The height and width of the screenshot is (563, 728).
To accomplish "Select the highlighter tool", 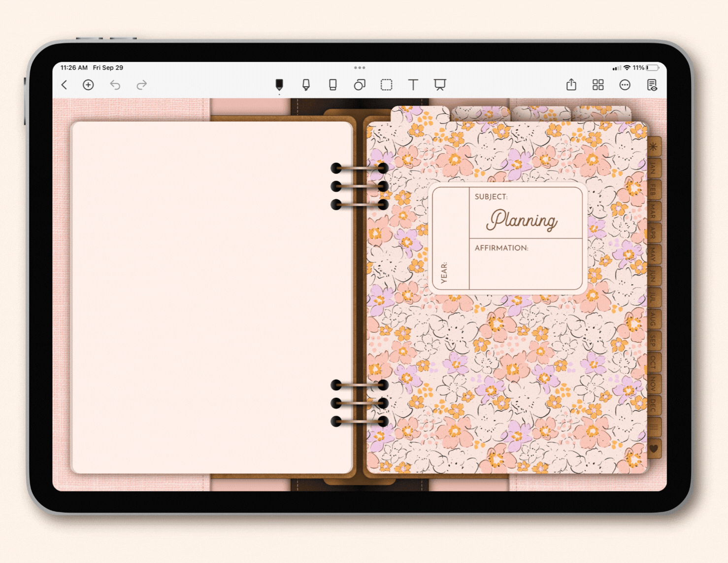I will pos(306,85).
